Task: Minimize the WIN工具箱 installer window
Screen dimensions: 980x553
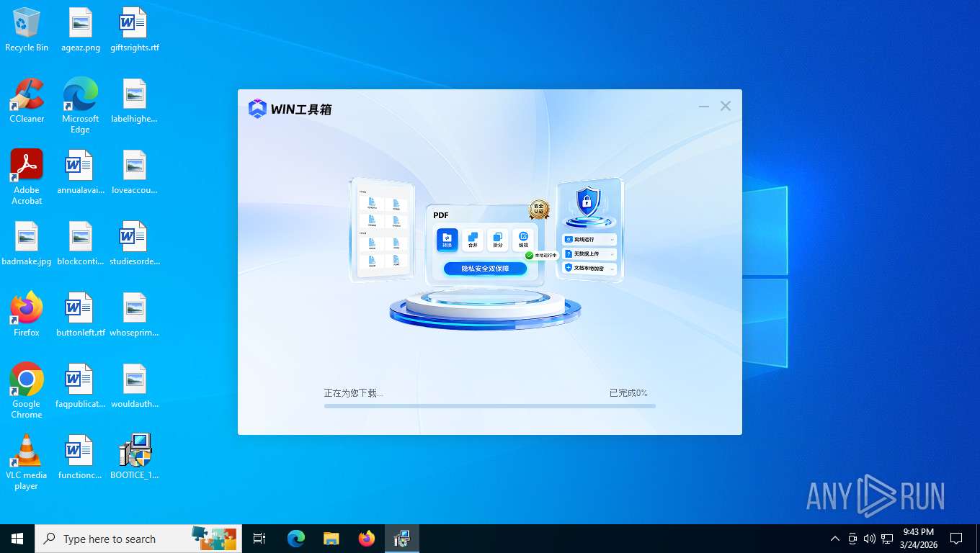Action: (704, 107)
